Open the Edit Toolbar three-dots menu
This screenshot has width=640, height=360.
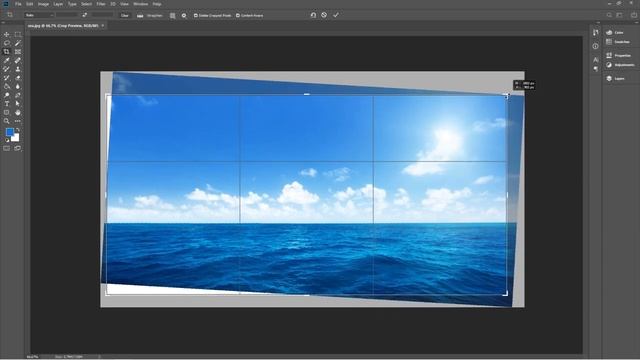[x=18, y=121]
